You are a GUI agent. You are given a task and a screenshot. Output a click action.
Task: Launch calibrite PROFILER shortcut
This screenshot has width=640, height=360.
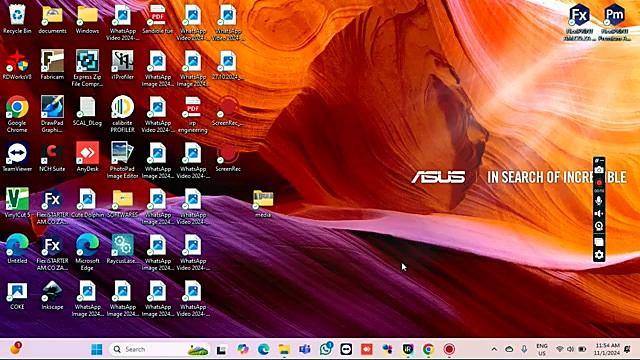pos(122,114)
